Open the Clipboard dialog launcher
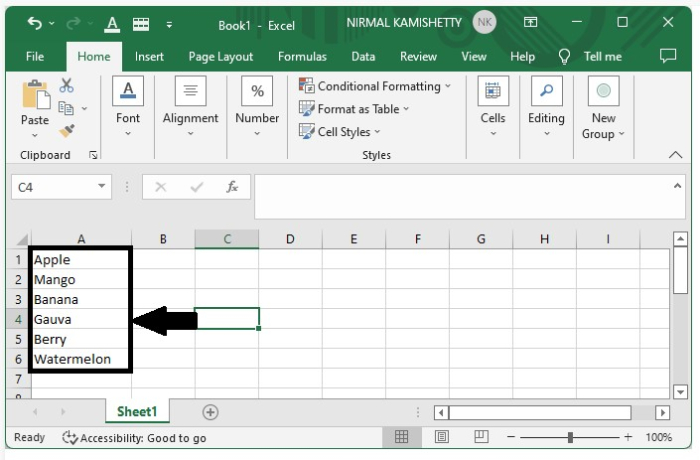 click(93, 155)
